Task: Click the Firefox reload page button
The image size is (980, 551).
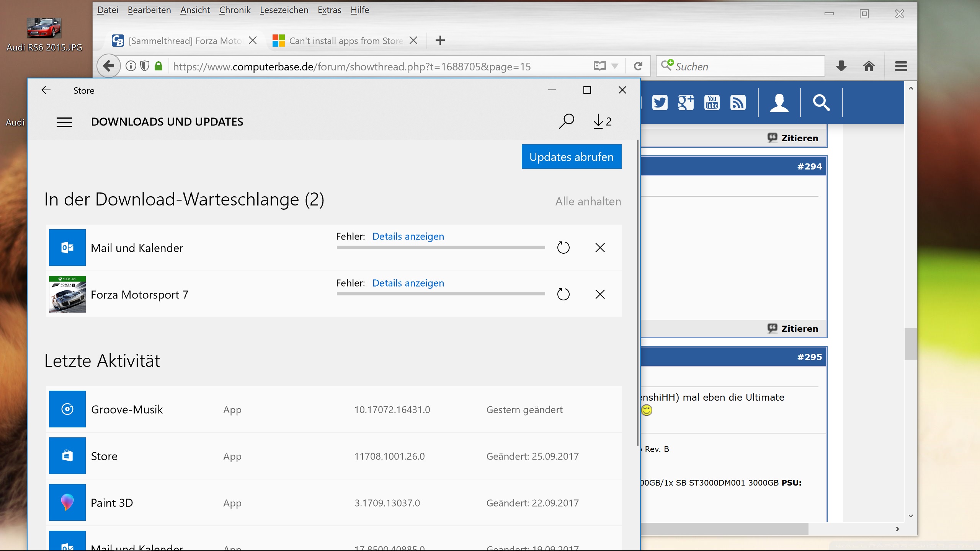Action: (638, 66)
